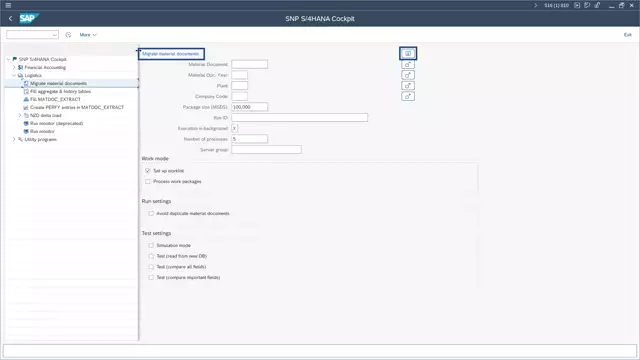
Task: Select Create PERFY entries in MATDOC_EXTRACT
Action: 77,107
